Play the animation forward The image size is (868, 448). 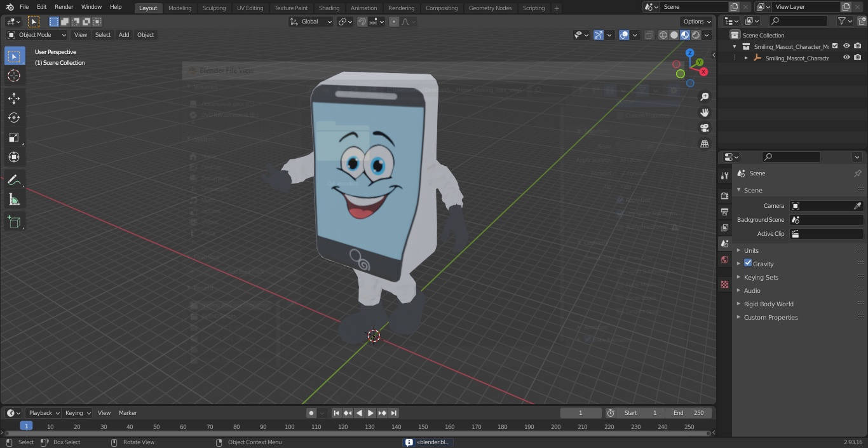click(x=370, y=413)
